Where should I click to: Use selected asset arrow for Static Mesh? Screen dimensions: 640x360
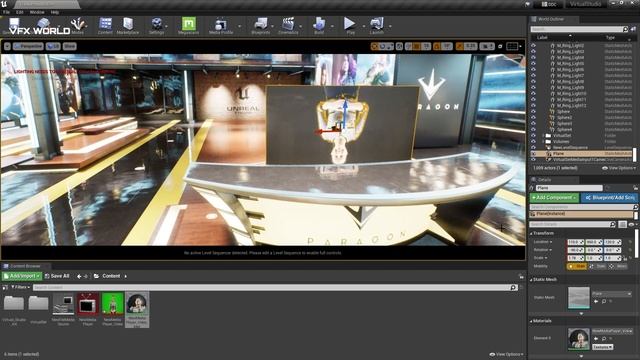pos(596,301)
